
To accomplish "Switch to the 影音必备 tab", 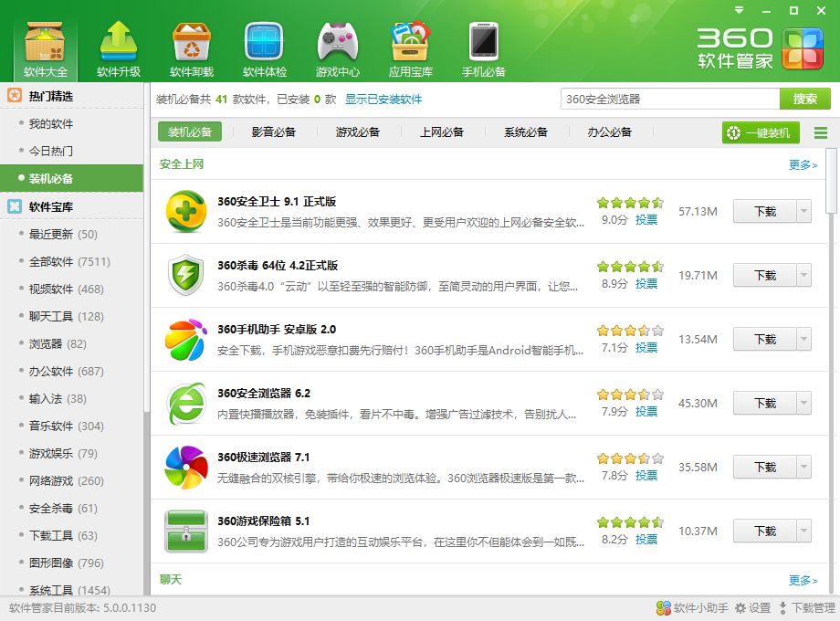I will (x=274, y=132).
